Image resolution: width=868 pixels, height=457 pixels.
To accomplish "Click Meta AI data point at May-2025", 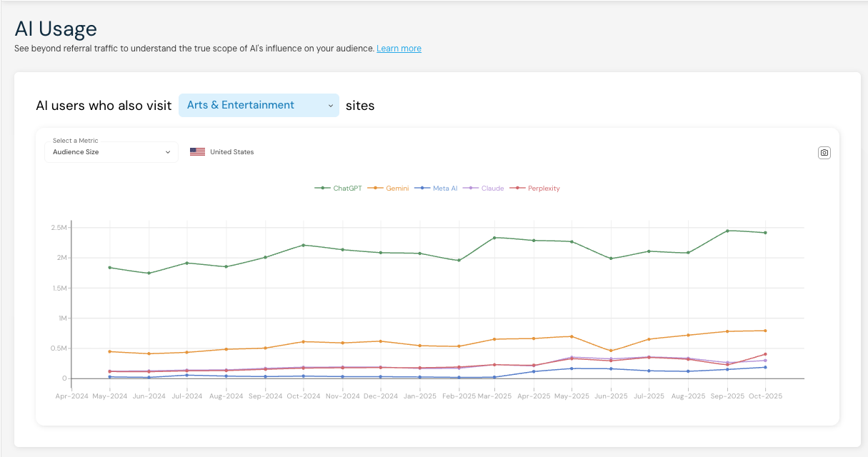I will click(572, 368).
